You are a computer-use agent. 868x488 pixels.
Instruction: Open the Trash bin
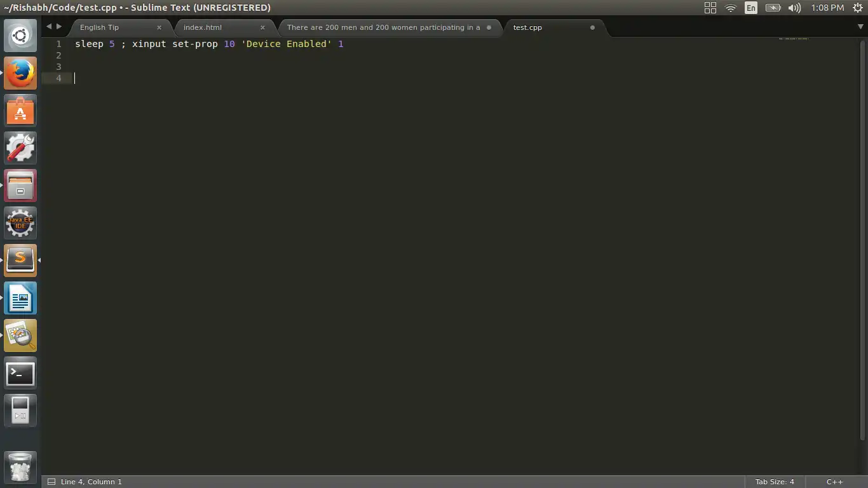20,468
